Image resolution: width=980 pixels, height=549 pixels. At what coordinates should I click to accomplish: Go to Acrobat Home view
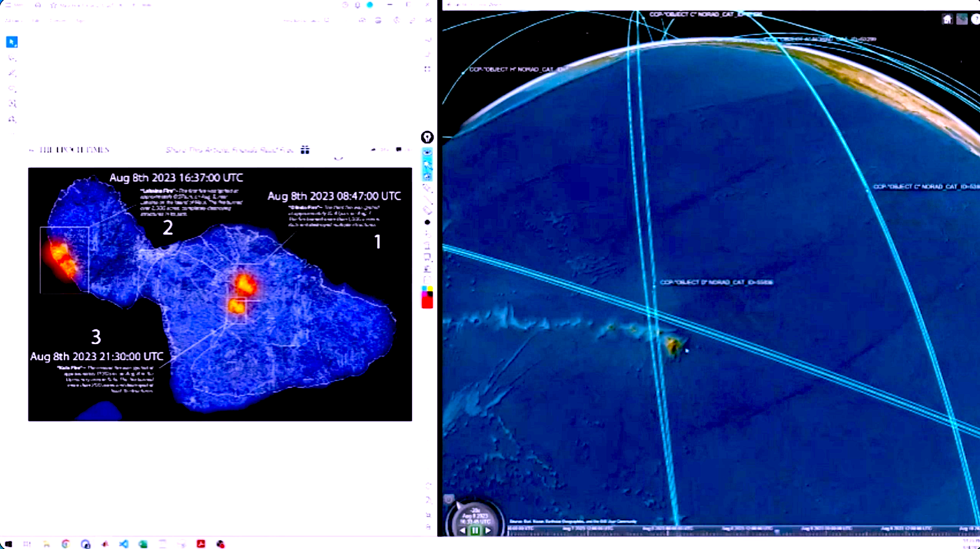coord(38,5)
